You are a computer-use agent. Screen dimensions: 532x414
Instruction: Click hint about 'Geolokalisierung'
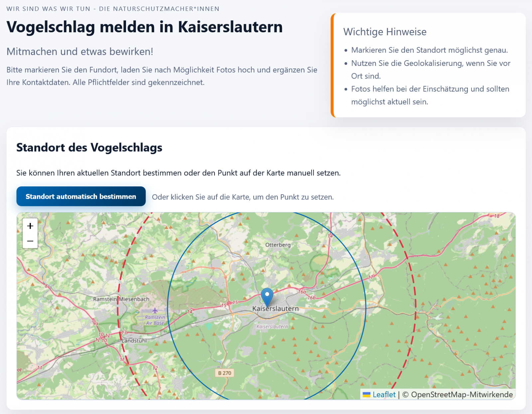(x=431, y=70)
